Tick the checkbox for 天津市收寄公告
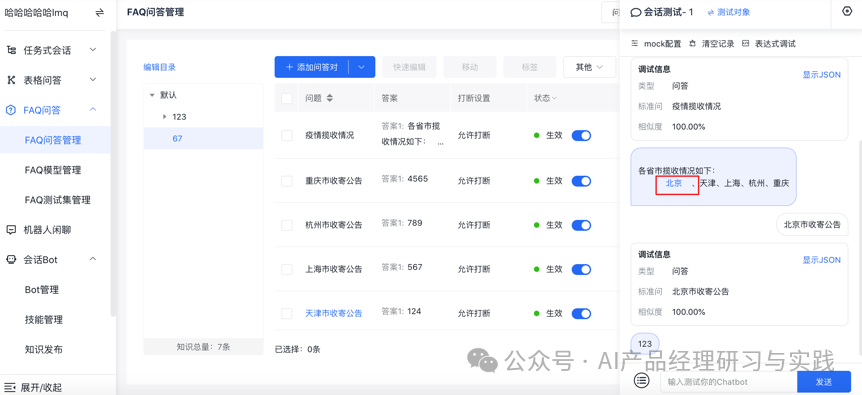 pos(286,314)
